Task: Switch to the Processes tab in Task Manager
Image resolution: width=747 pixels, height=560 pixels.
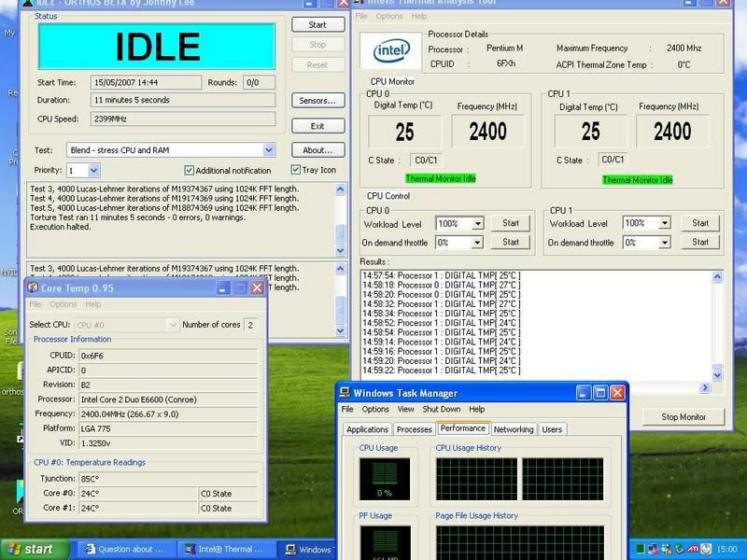Action: tap(414, 429)
